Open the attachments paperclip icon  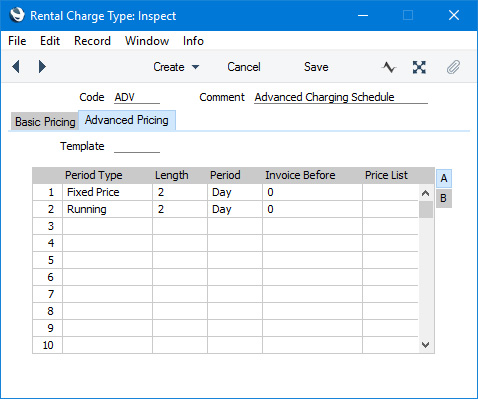(x=453, y=67)
